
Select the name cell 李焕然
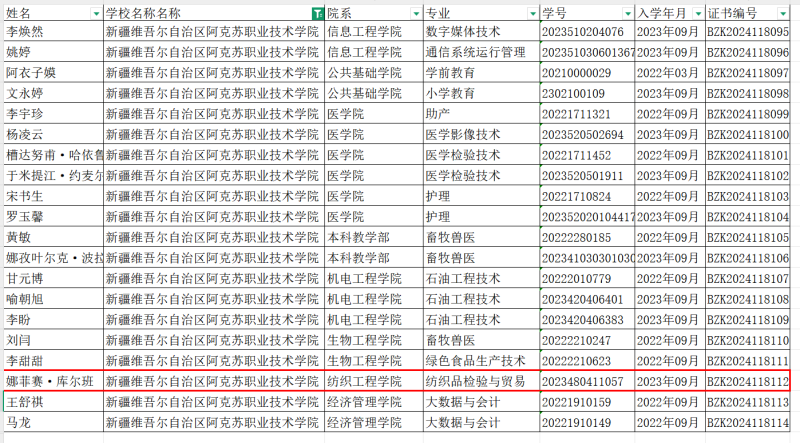point(52,32)
